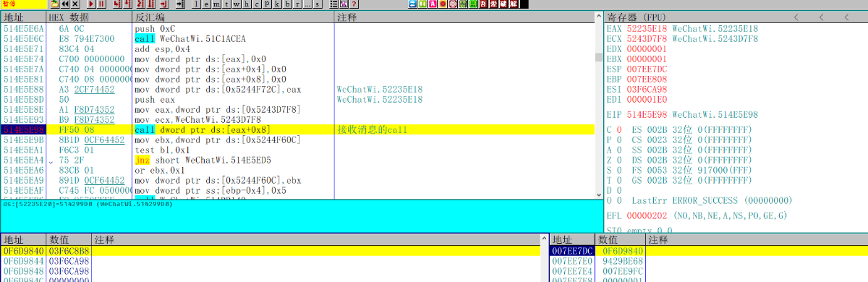This screenshot has height=282, width=868.
Task: Click the green arrows plugin icon
Action: pos(422,4)
